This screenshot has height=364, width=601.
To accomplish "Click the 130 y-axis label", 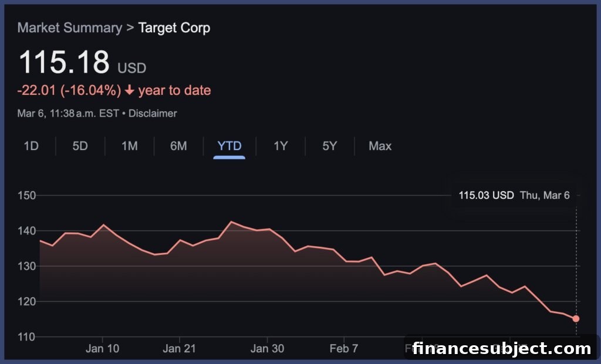I will tap(26, 266).
